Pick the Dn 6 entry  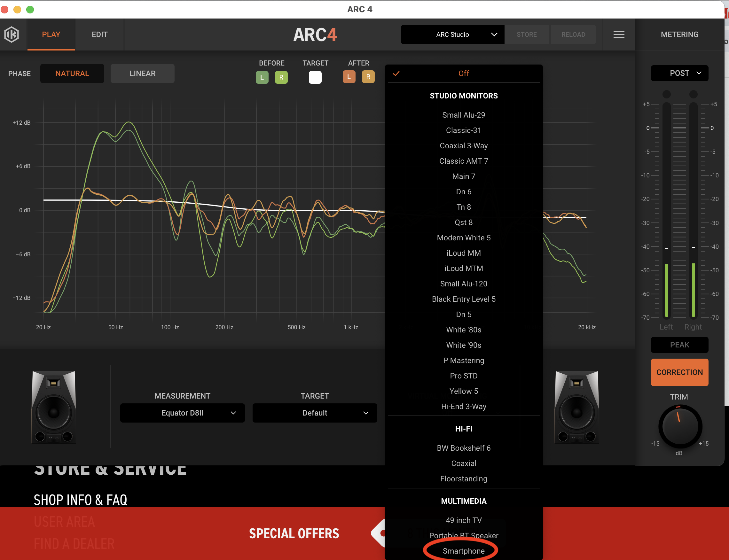(464, 192)
